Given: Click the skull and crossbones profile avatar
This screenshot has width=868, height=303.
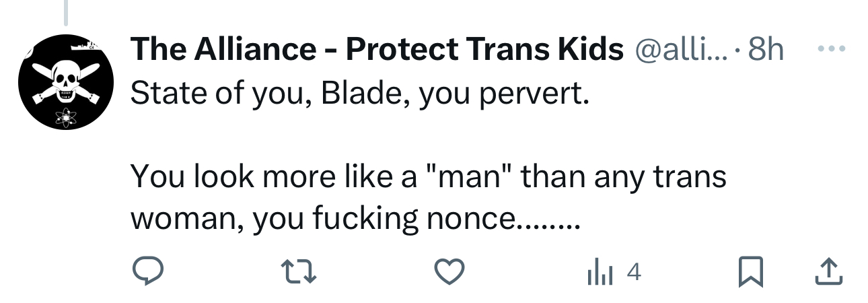Looking at the screenshot, I should 65,82.
